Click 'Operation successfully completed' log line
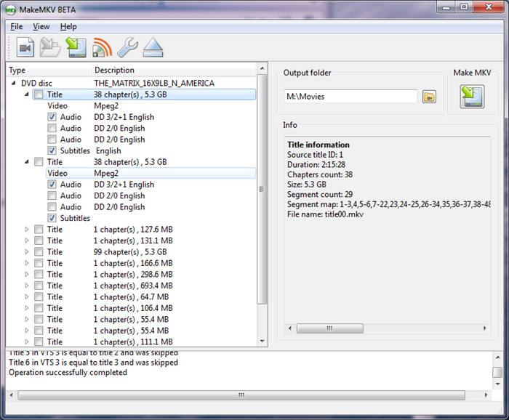The width and height of the screenshot is (509, 420). click(68, 372)
